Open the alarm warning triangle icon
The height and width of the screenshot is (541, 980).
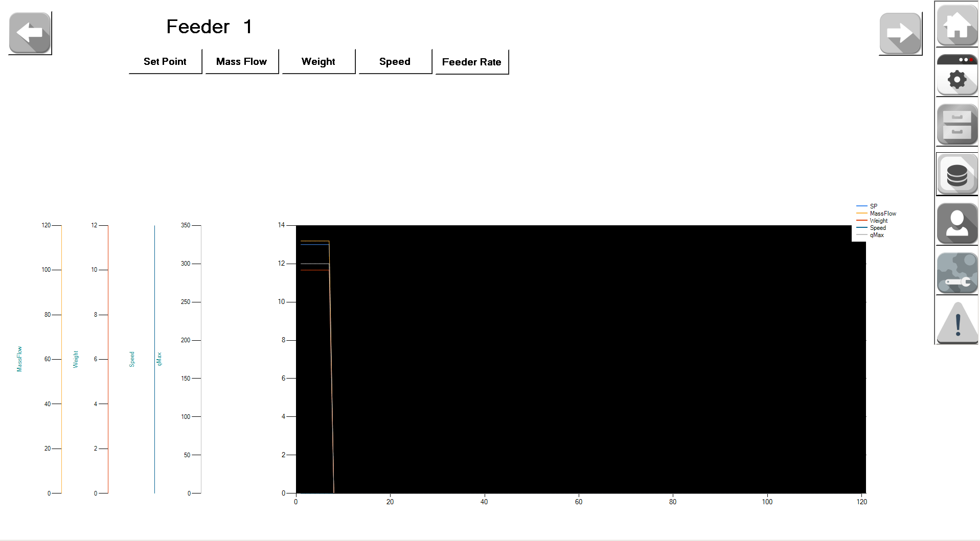pyautogui.click(x=956, y=323)
